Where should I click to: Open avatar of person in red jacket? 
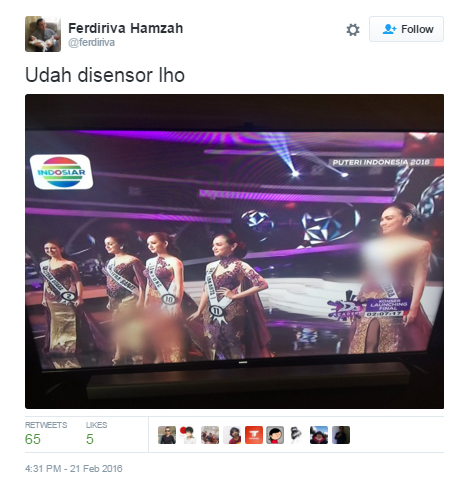pyautogui.click(x=319, y=435)
